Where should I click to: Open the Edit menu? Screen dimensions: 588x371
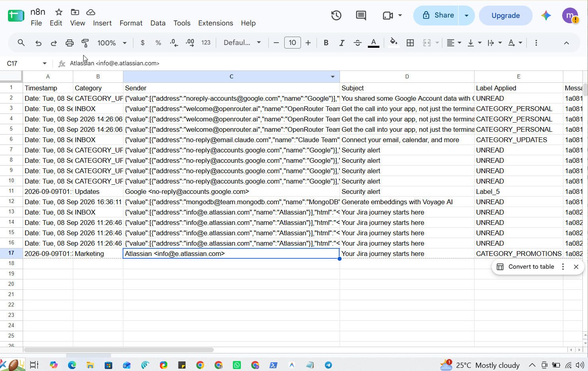click(x=56, y=23)
